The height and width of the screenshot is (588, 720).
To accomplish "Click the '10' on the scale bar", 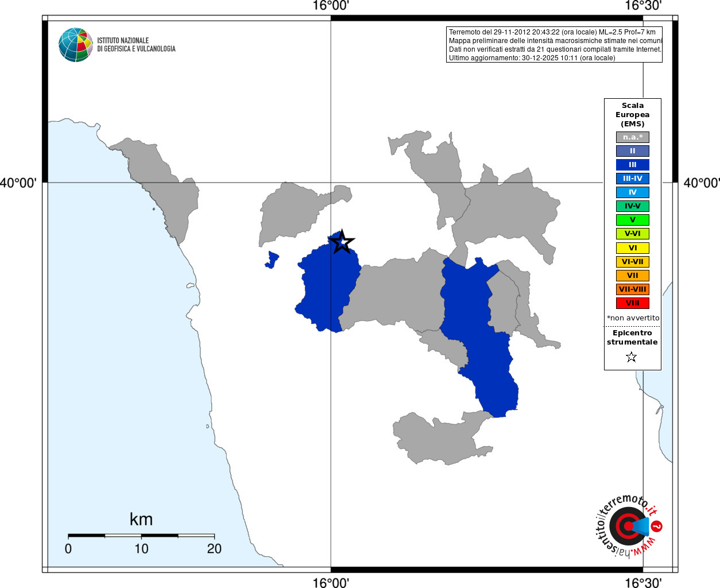I will [x=141, y=548].
